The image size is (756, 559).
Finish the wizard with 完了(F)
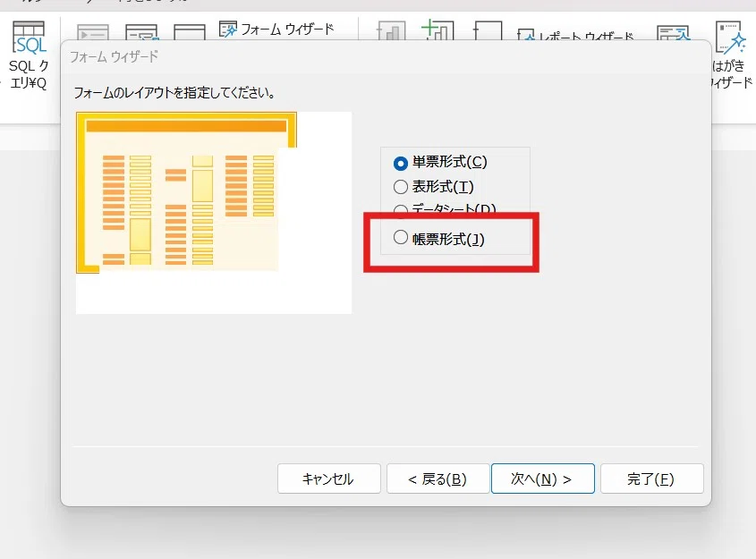point(652,479)
